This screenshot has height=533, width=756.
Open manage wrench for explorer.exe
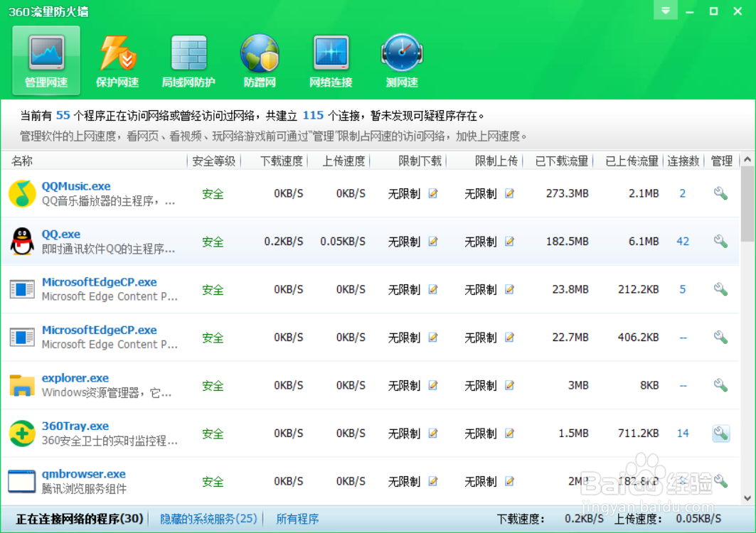[721, 385]
